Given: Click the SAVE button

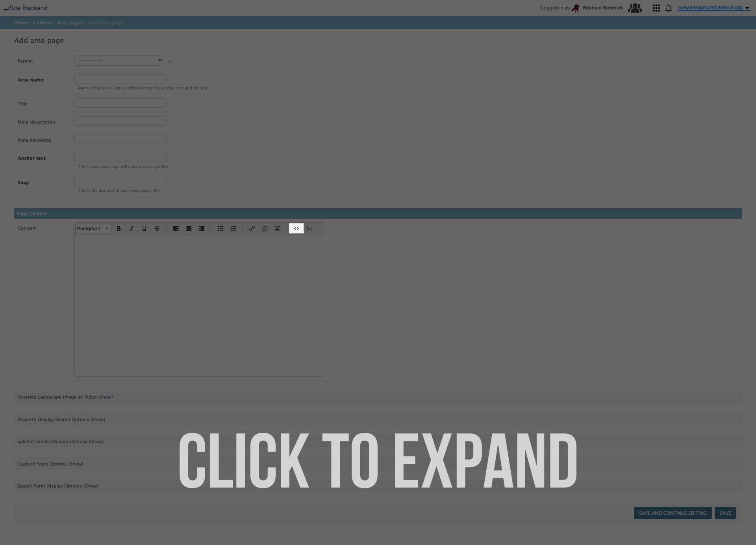Looking at the screenshot, I should 725,512.
